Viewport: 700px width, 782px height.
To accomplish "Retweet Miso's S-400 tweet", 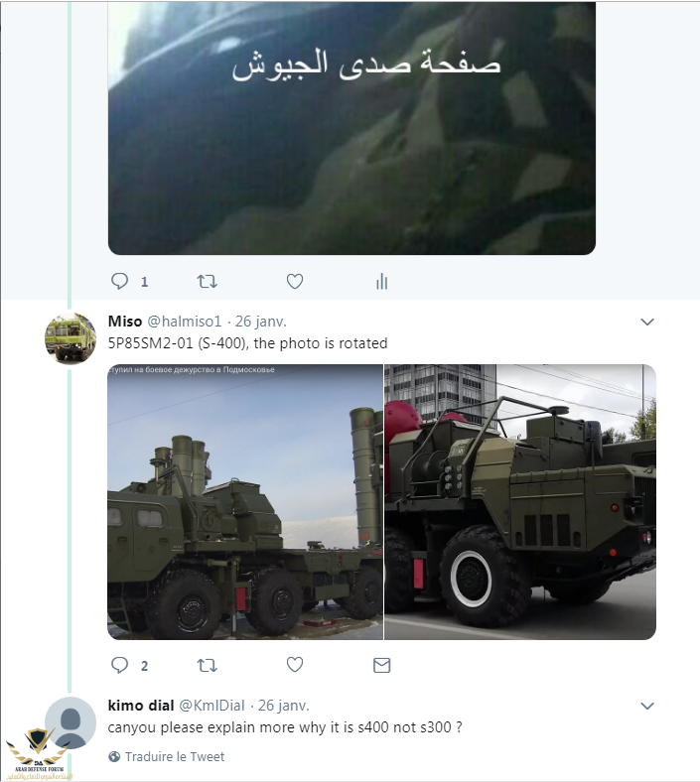I will (x=208, y=665).
